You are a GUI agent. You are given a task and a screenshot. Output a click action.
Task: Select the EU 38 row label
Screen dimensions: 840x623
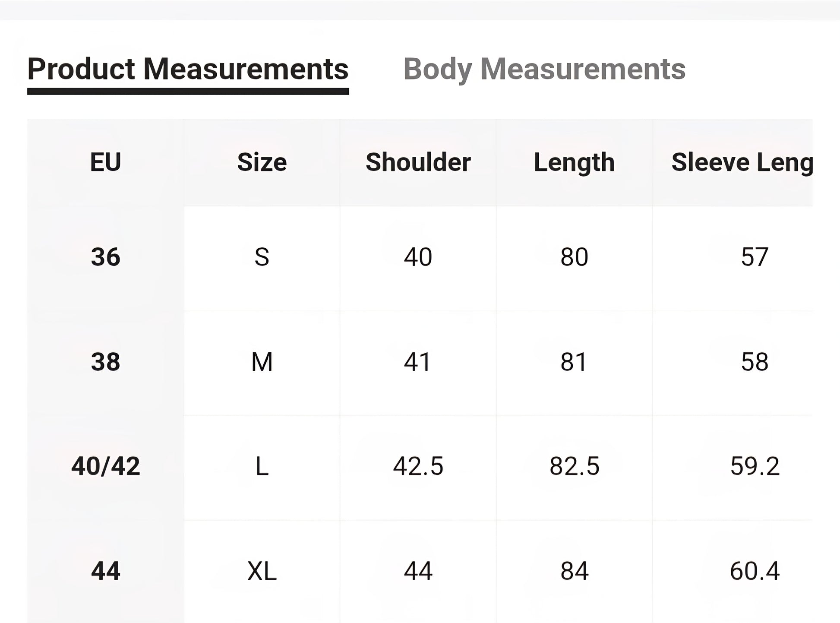105,362
